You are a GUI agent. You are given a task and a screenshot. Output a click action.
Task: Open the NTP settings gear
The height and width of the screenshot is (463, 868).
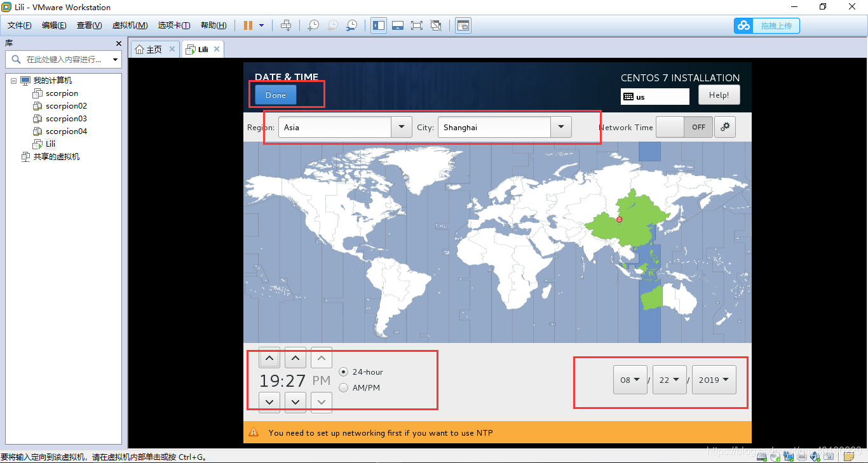[x=724, y=127]
